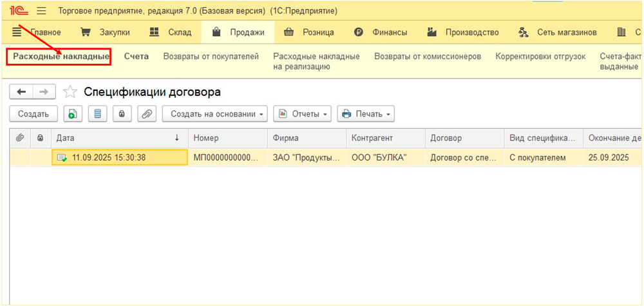Open Возвраты от покупателей link
Screen dimensions: 644x306
(211, 57)
